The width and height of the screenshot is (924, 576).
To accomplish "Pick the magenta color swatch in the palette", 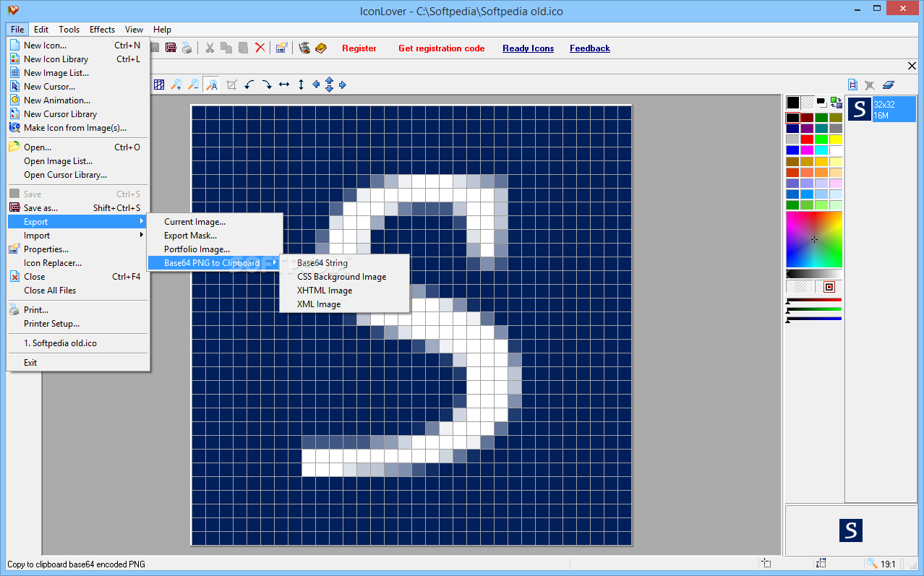I will point(807,150).
